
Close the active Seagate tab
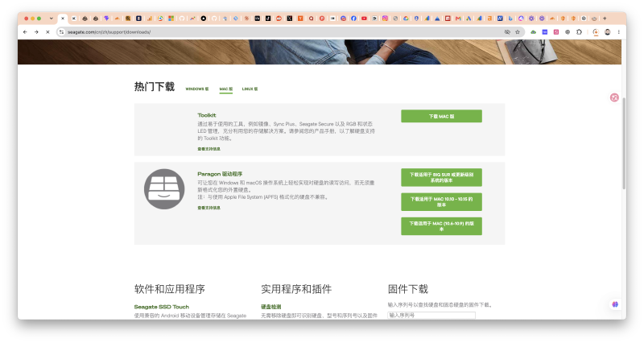[63, 19]
